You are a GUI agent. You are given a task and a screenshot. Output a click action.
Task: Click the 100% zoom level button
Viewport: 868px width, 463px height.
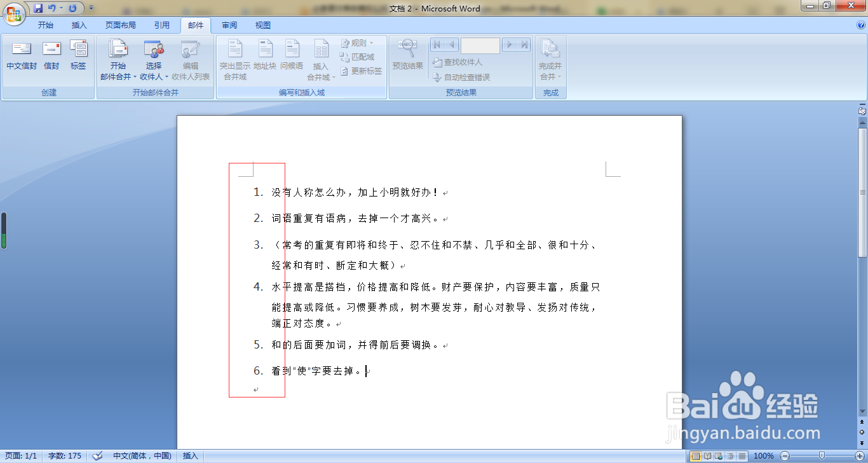click(x=763, y=456)
